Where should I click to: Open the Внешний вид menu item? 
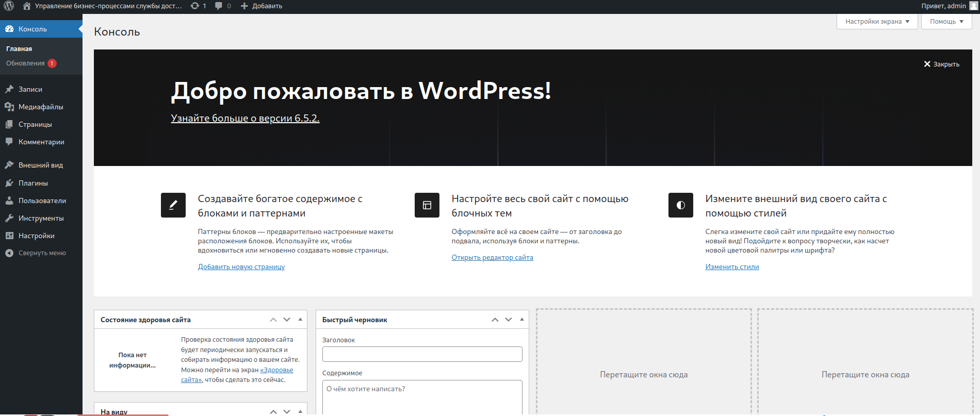point(41,165)
